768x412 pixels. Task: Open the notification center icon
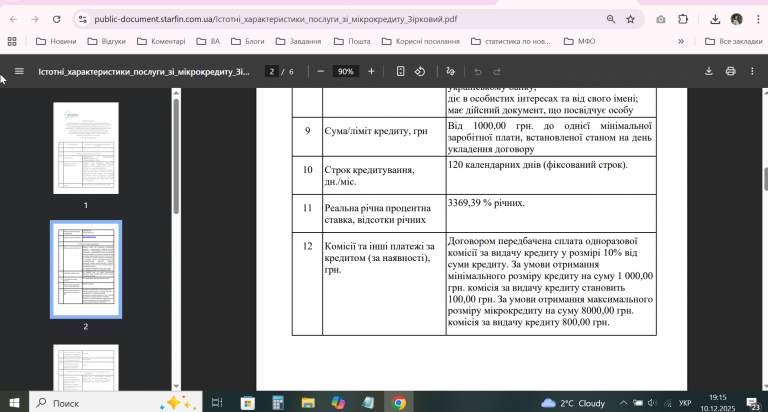[x=753, y=404]
